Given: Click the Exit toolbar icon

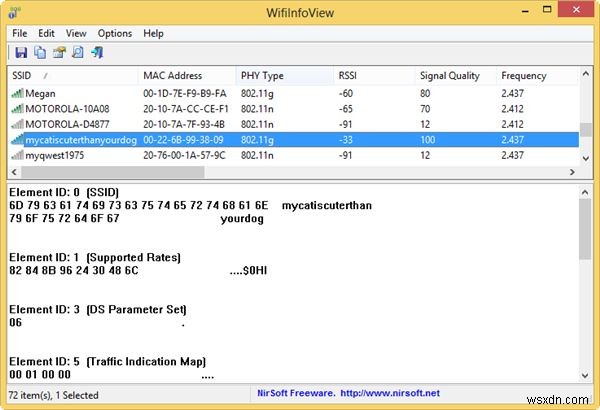Looking at the screenshot, I should [x=97, y=52].
